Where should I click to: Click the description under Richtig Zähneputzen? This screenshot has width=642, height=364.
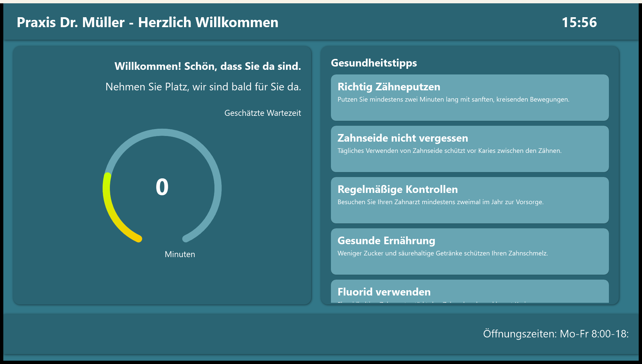(453, 99)
